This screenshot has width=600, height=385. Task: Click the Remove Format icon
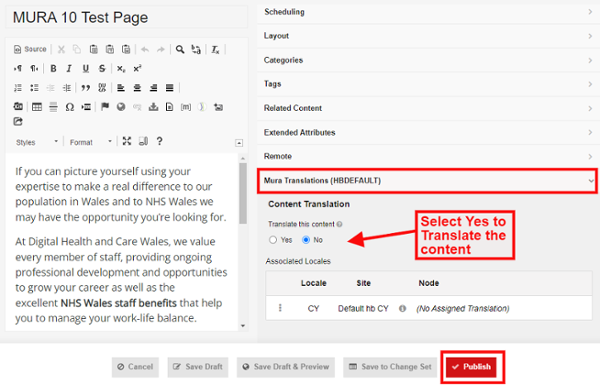point(215,49)
